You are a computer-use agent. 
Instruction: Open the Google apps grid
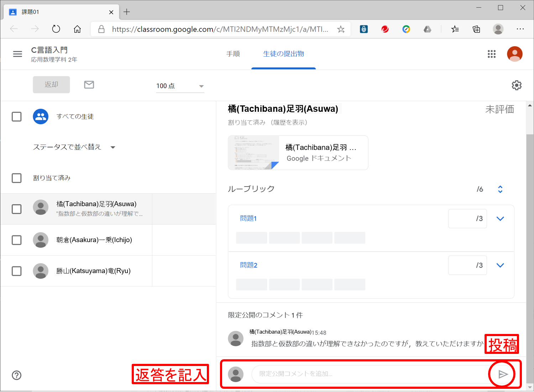click(x=492, y=54)
